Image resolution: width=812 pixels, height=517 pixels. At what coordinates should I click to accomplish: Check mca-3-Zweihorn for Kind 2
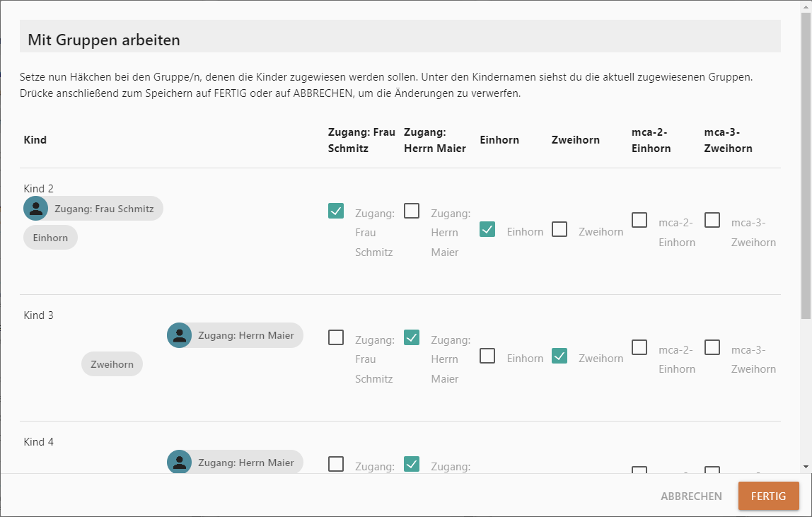pyautogui.click(x=712, y=220)
